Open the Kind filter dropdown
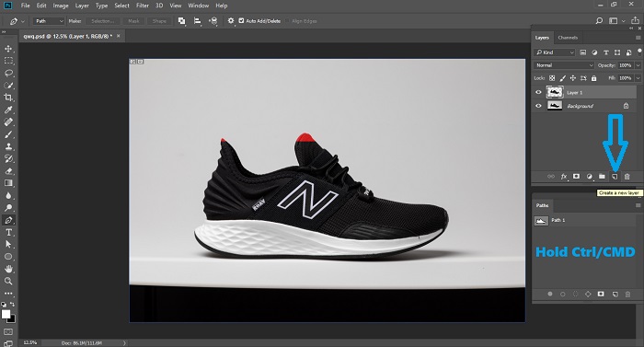Viewport: 644px width, 347px height. point(555,52)
